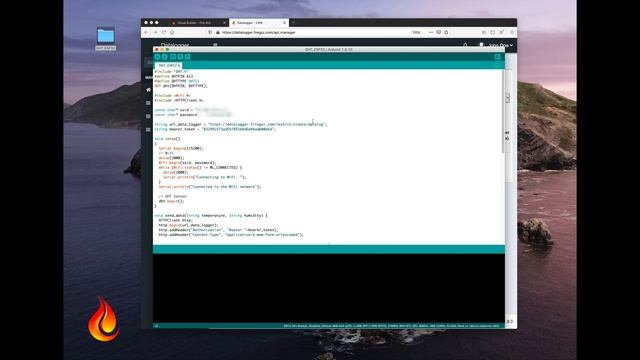
Task: Click the Arduino Verify button
Action: 158,57
